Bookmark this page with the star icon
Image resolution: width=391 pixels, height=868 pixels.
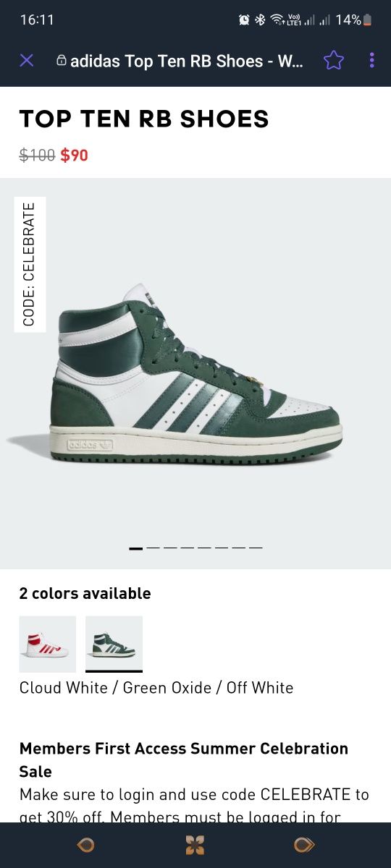[x=334, y=60]
